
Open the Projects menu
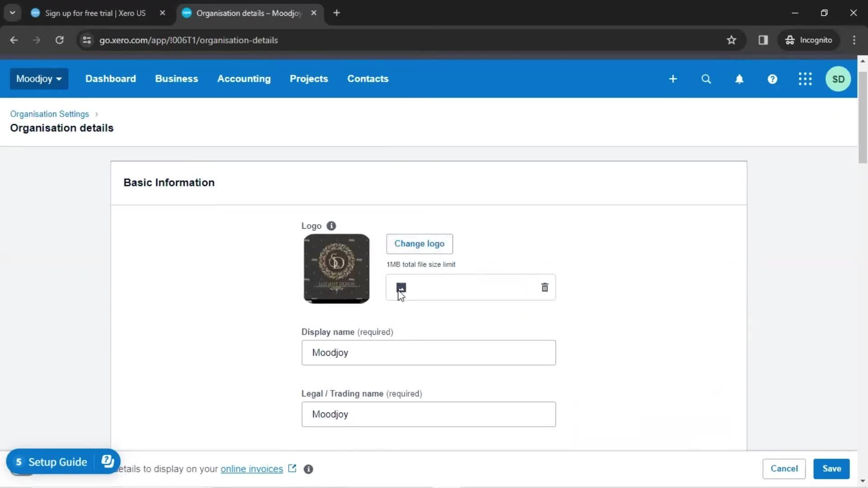pos(309,79)
